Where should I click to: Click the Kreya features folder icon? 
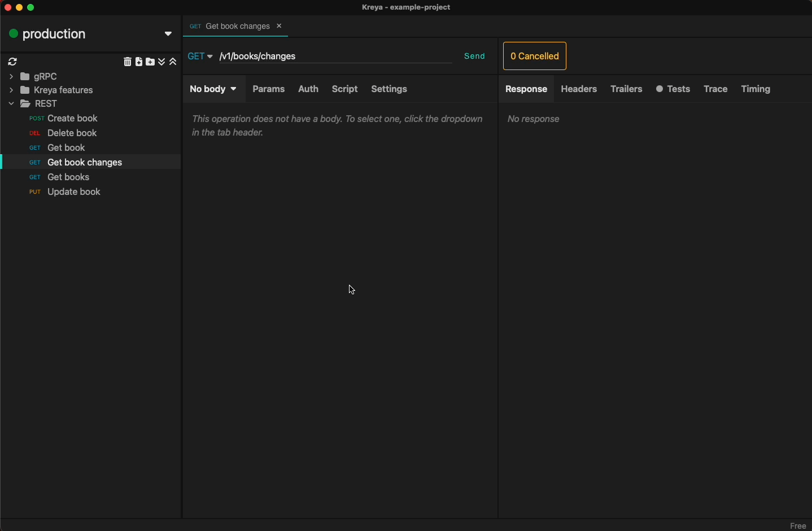[x=25, y=90]
